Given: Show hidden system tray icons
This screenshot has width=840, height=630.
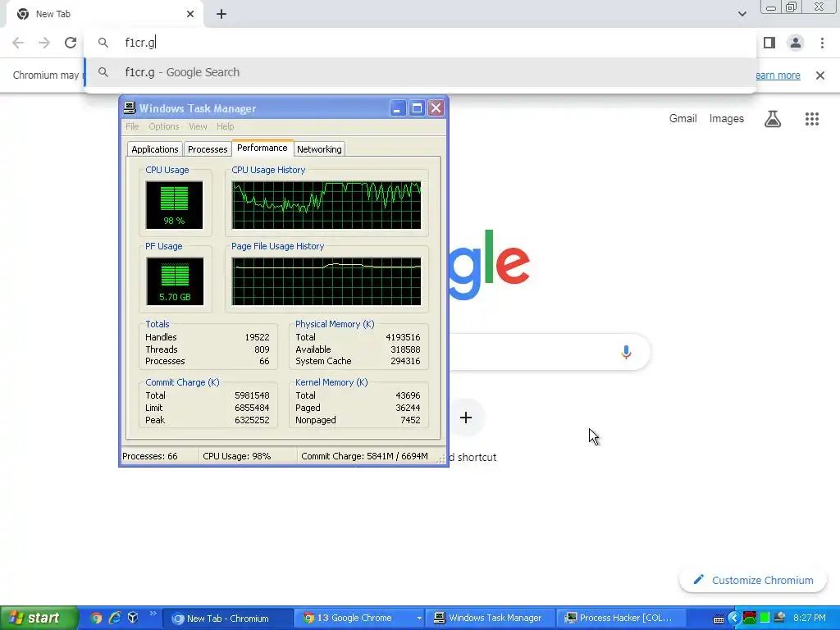Looking at the screenshot, I should (734, 619).
